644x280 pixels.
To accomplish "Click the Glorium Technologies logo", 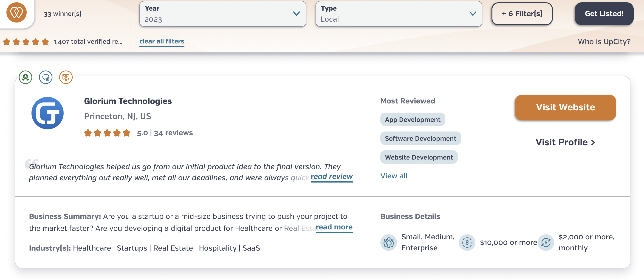I will [48, 113].
